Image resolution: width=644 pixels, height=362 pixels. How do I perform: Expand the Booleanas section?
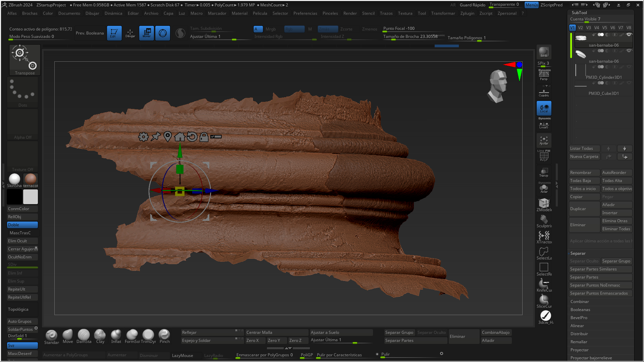580,310
